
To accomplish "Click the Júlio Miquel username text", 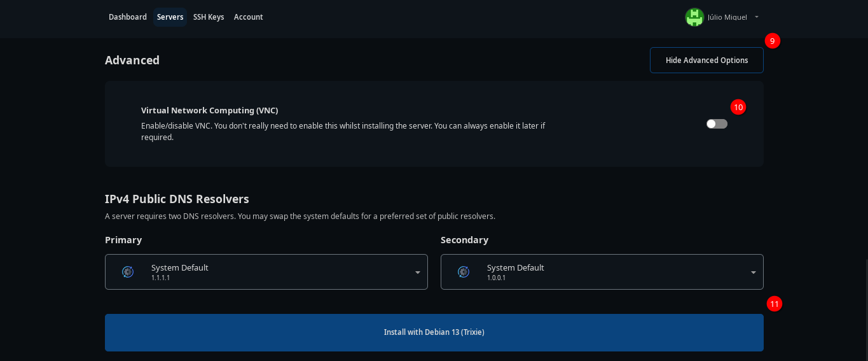I will 727,17.
